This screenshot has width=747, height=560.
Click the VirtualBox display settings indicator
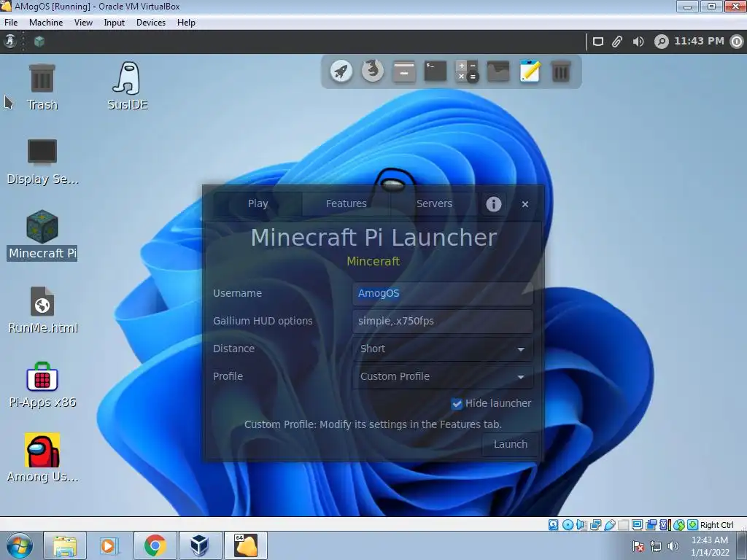637,525
